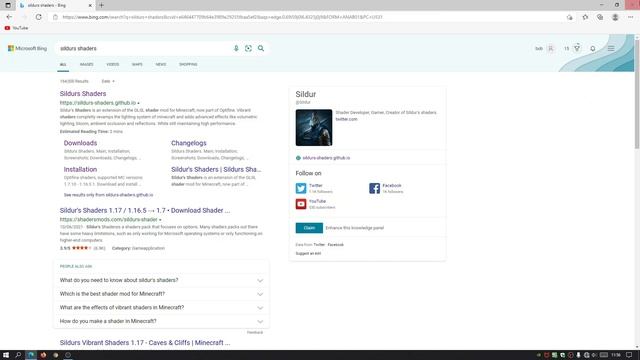Open Windows taskbar search icon
This screenshot has width=640, height=360.
pos(18,355)
